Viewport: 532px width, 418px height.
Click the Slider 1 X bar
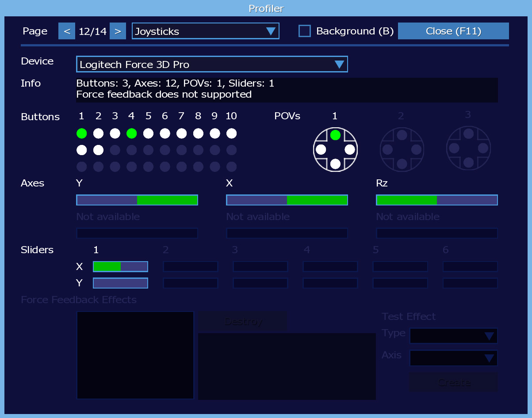(x=120, y=266)
